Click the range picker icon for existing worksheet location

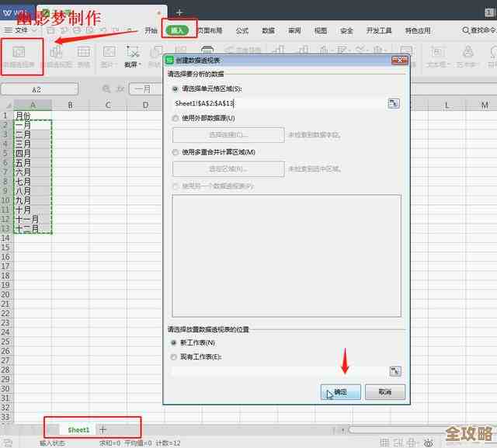(395, 371)
